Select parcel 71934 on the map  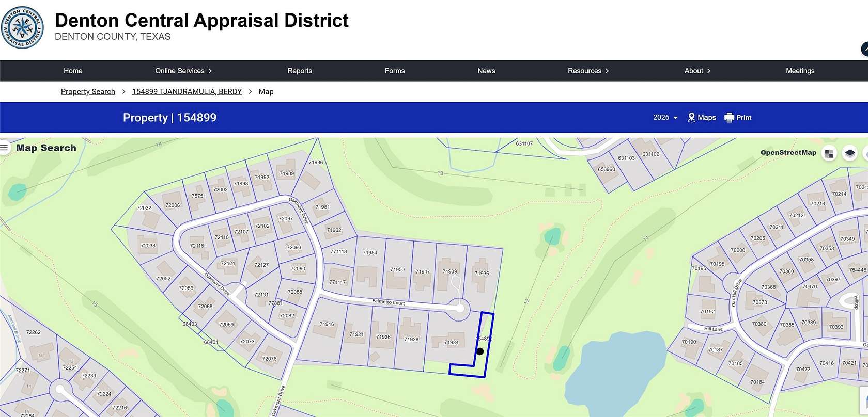pyautogui.click(x=452, y=342)
